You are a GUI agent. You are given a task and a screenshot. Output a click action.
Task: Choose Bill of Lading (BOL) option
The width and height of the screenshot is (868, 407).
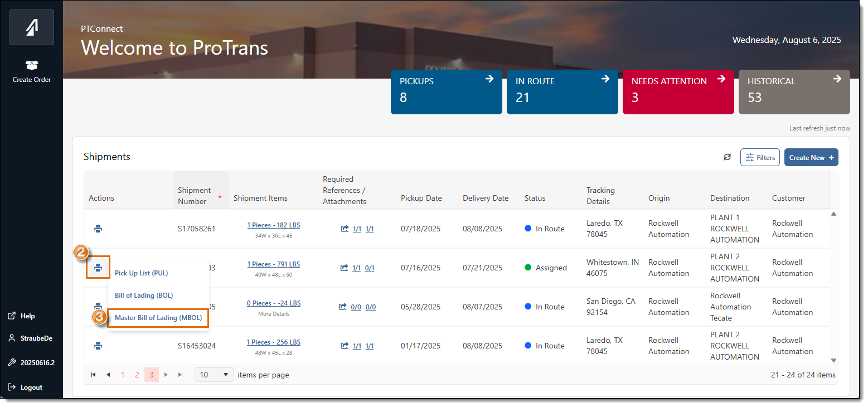[x=144, y=295]
